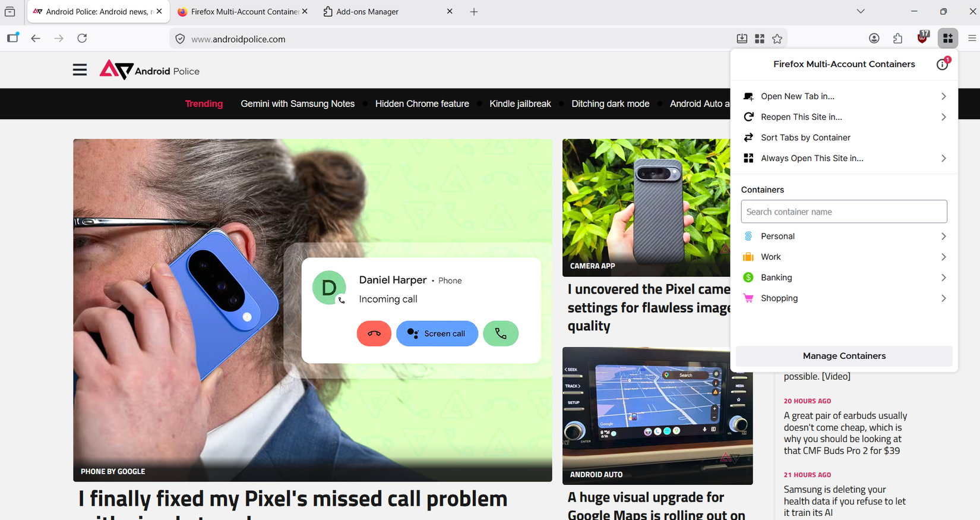Click the Manage Containers button

pyautogui.click(x=844, y=356)
